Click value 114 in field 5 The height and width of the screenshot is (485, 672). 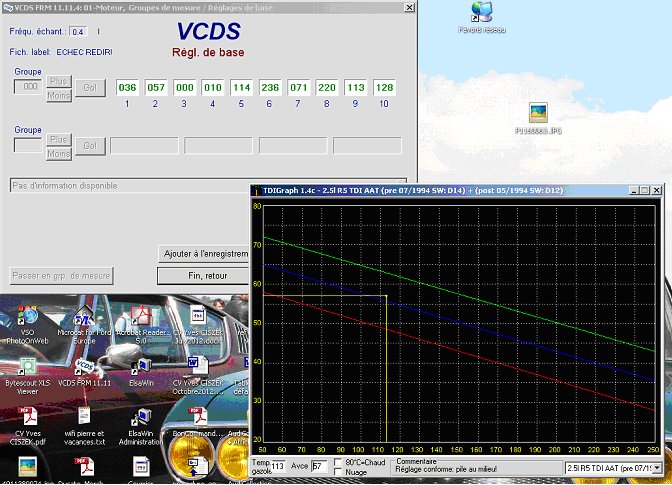[x=242, y=88]
